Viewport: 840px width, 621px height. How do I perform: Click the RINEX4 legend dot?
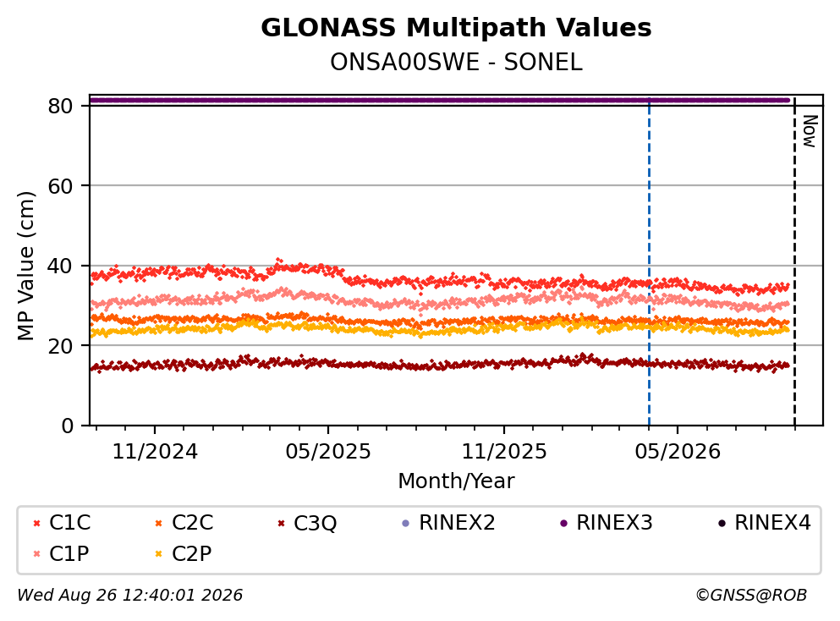[x=722, y=524]
